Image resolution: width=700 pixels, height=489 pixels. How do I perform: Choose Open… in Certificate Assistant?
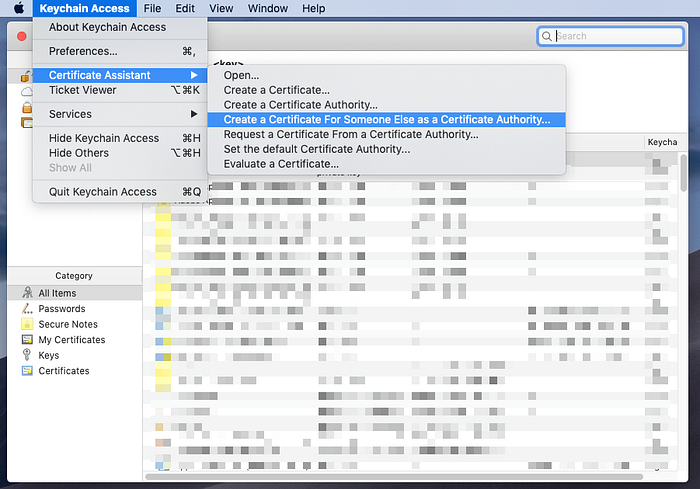pyautogui.click(x=387, y=75)
